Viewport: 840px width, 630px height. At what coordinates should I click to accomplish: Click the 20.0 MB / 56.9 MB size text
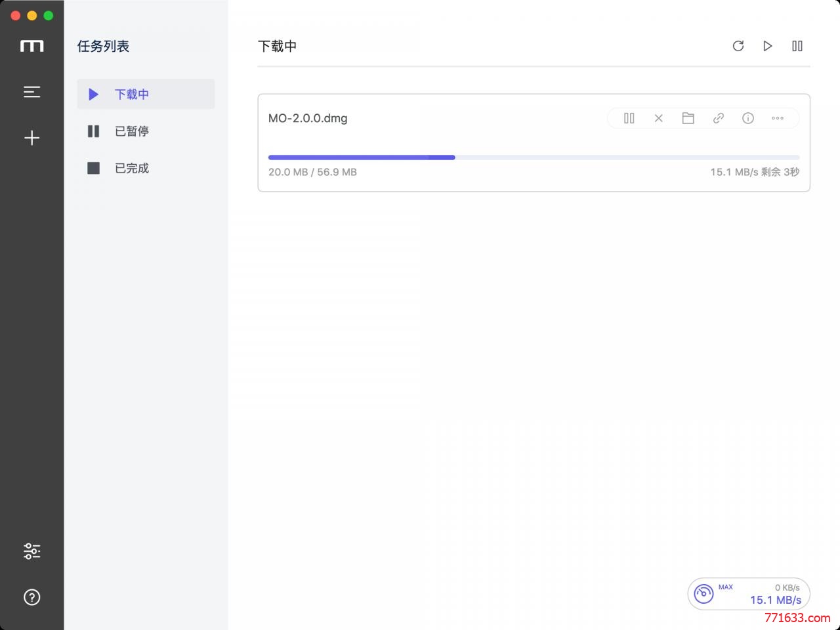click(312, 172)
